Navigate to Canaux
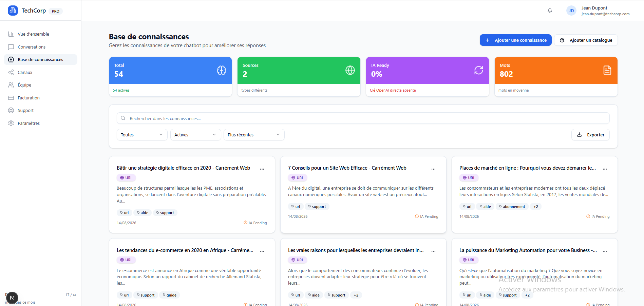The image size is (644, 306). pyautogui.click(x=40, y=72)
